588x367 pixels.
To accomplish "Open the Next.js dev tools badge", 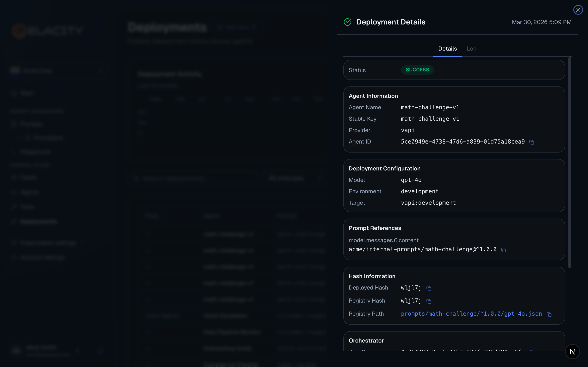I will point(572,352).
